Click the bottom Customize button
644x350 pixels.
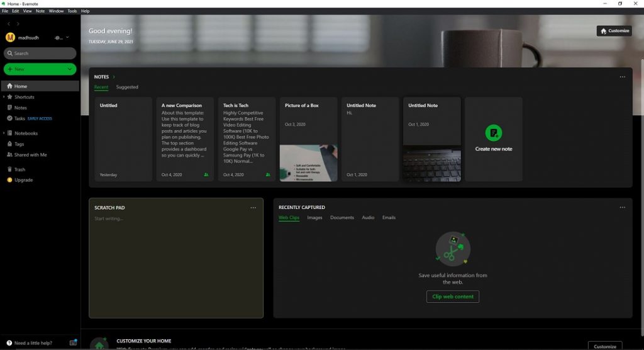pyautogui.click(x=605, y=346)
